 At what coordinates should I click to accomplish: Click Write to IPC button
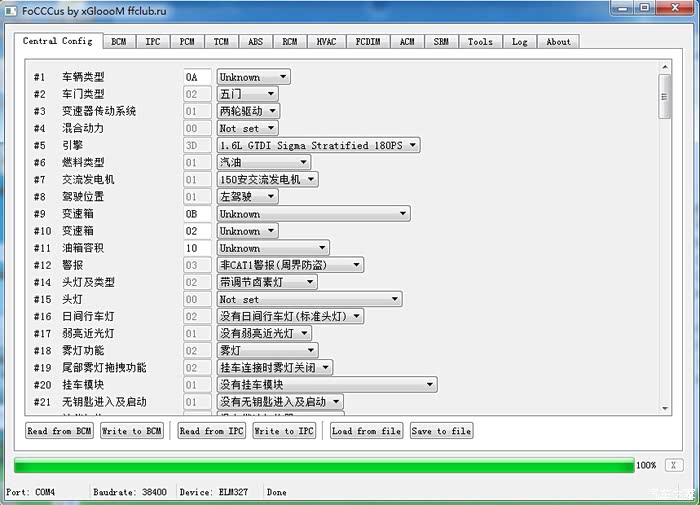coord(284,431)
